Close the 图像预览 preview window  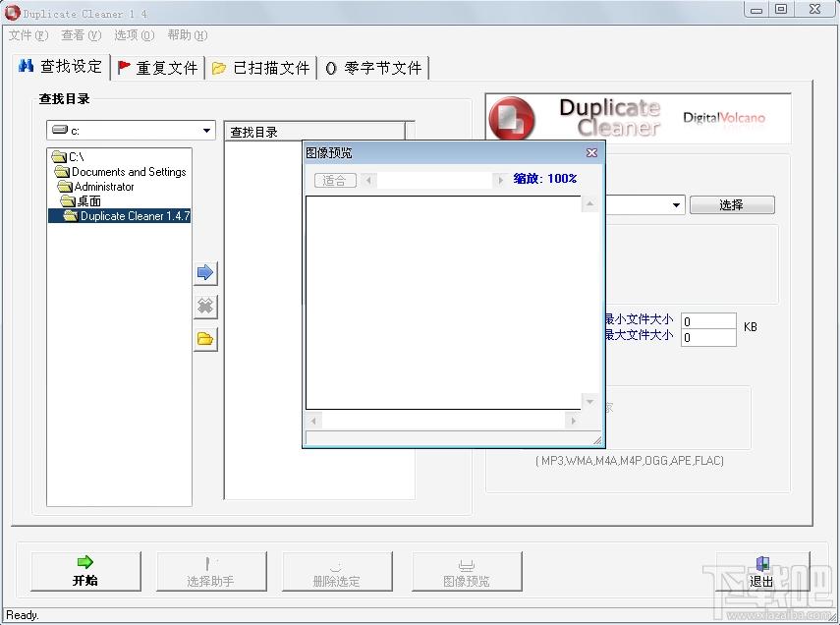click(x=591, y=152)
